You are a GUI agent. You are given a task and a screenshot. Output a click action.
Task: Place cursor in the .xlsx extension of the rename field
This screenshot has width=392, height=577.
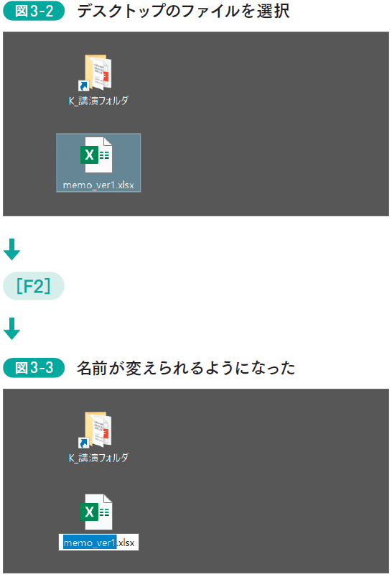[126, 543]
